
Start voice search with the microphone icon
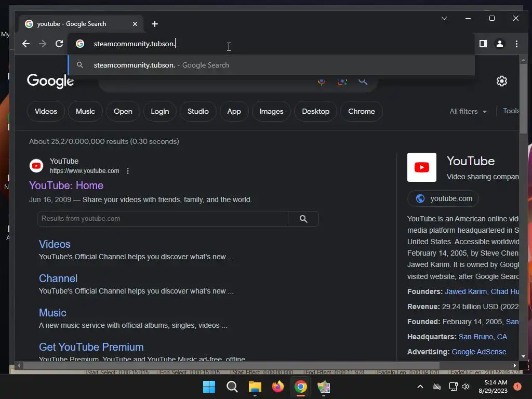321,82
